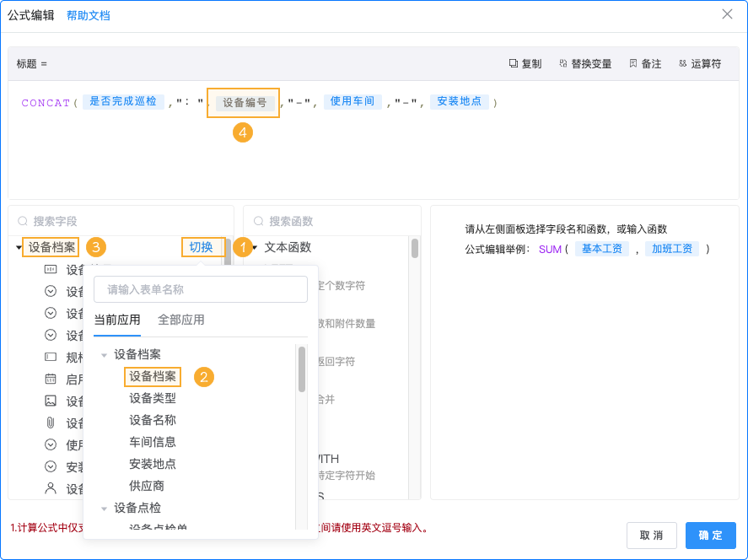Collapse the 设备档案 field tree
The height and width of the screenshot is (560, 748).
click(x=19, y=247)
